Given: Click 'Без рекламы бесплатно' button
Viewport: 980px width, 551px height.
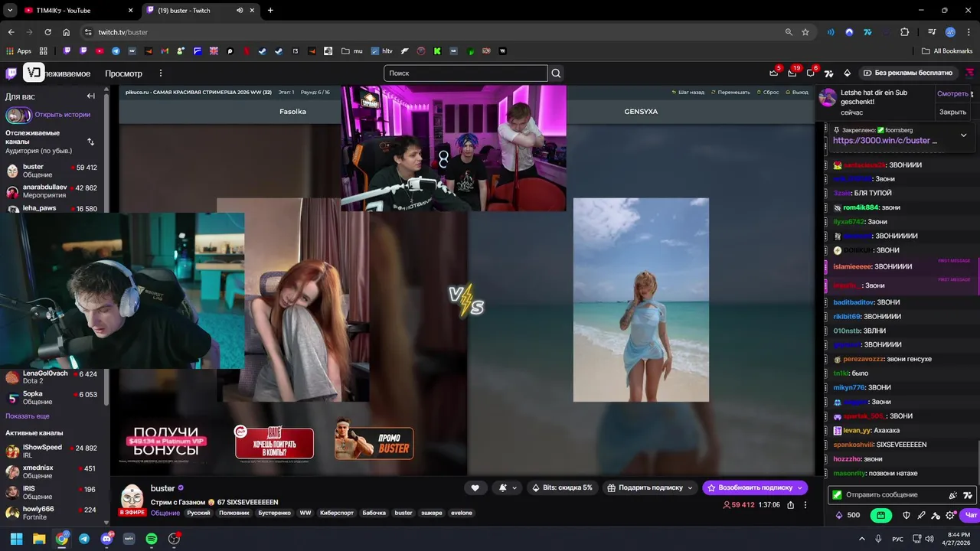Looking at the screenshot, I should [908, 73].
